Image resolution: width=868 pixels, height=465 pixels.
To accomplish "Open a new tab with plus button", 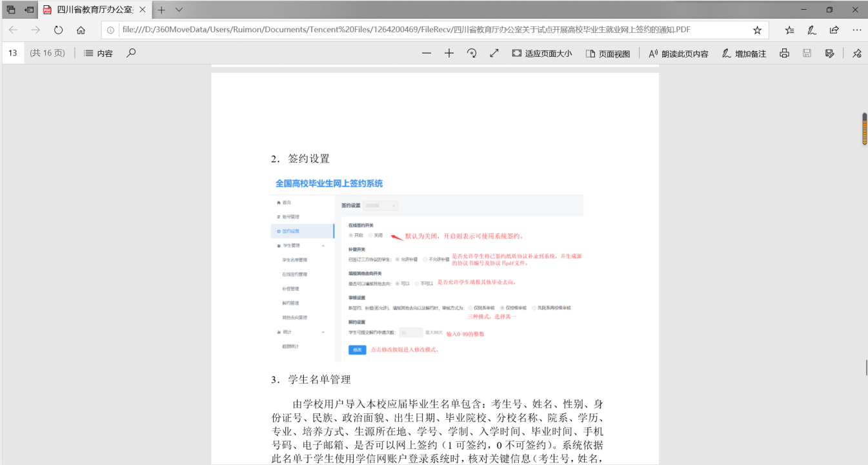I will point(161,10).
